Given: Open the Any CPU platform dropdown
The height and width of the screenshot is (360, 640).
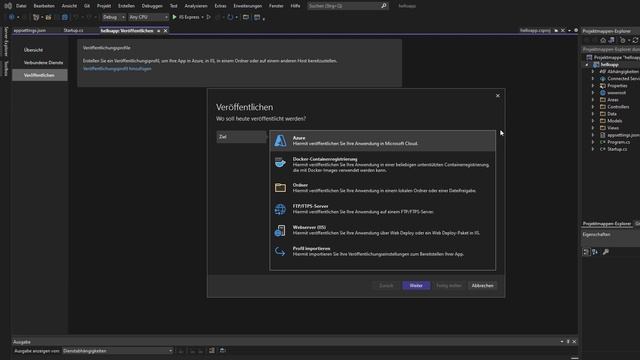Looking at the screenshot, I should [148, 17].
